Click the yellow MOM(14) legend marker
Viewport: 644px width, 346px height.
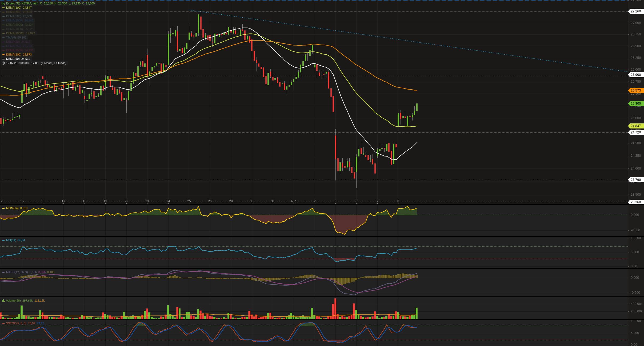click(3, 208)
